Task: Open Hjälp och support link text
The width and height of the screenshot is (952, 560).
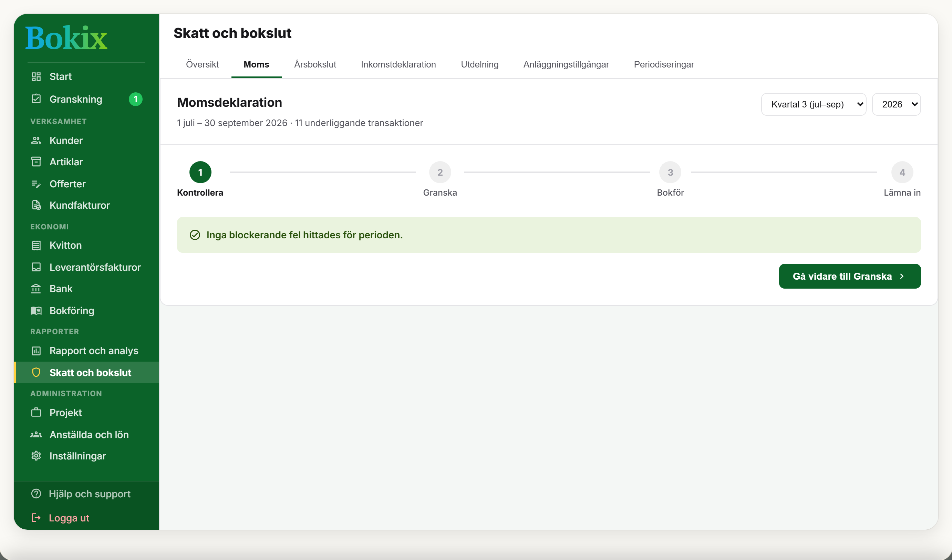Action: (x=90, y=494)
